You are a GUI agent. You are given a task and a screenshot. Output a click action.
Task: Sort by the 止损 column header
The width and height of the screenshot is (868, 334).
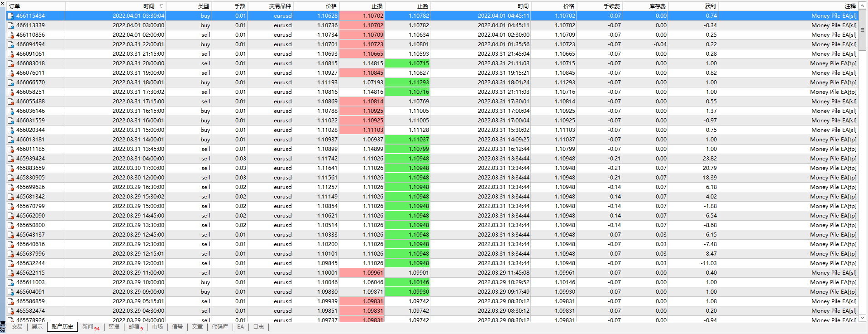[x=362, y=6]
